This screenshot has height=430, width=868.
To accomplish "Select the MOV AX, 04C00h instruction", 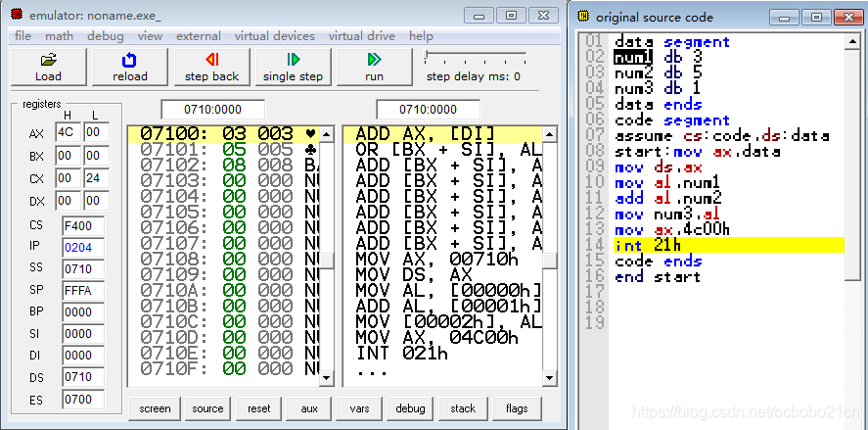I will 443,337.
